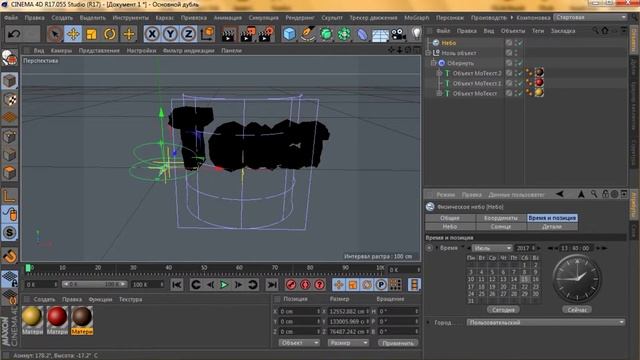Screen dimensions: 640x360
Task: Open the Размер mode dropdown
Action: (348, 343)
